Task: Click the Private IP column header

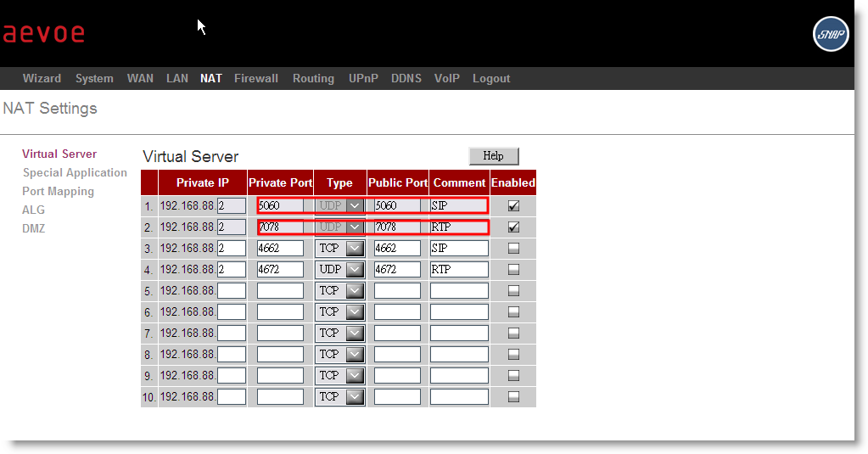Action: [x=203, y=182]
